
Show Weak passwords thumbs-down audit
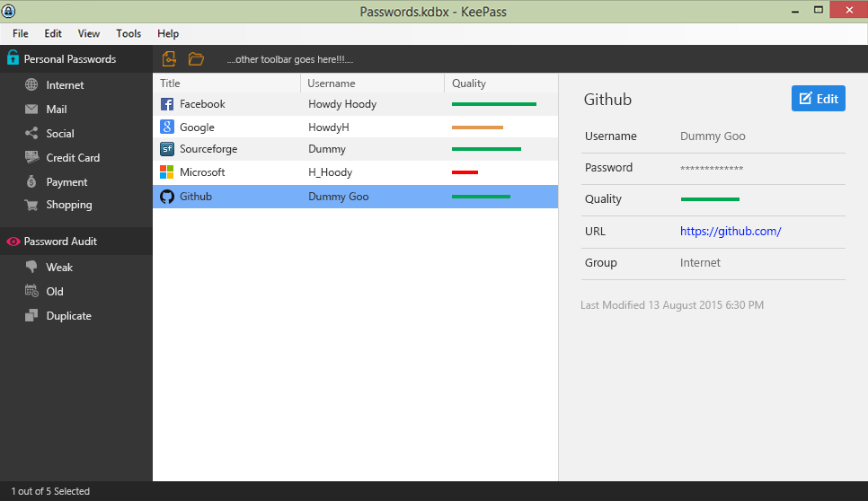point(31,268)
